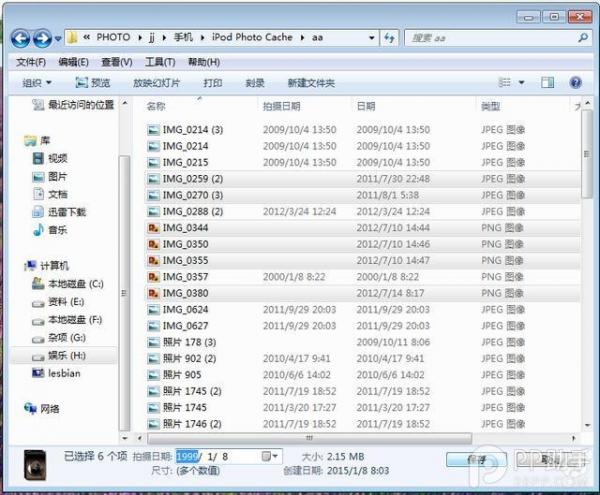Open 本地磁盘 (C:) drive
600x495 pixels.
(74, 284)
